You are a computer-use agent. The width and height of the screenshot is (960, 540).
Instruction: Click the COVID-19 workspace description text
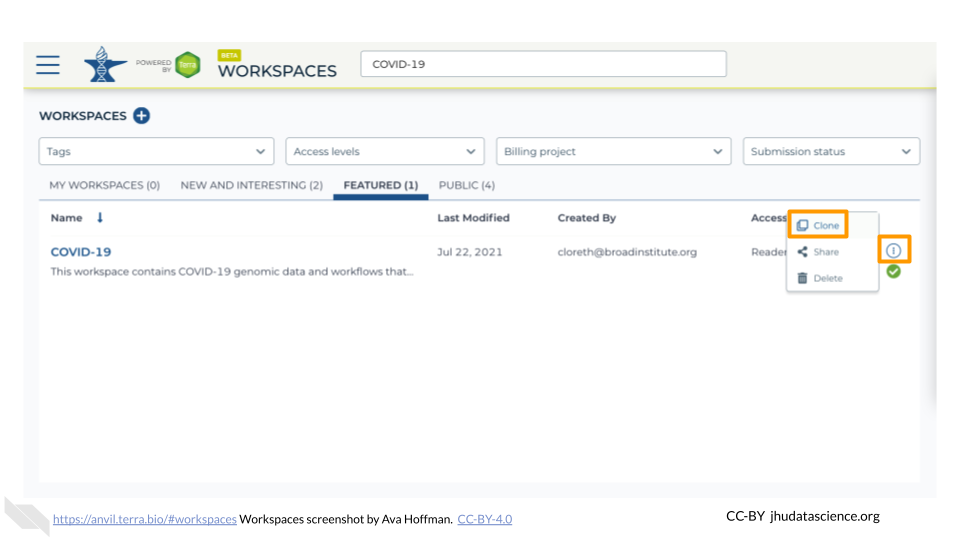pos(232,271)
